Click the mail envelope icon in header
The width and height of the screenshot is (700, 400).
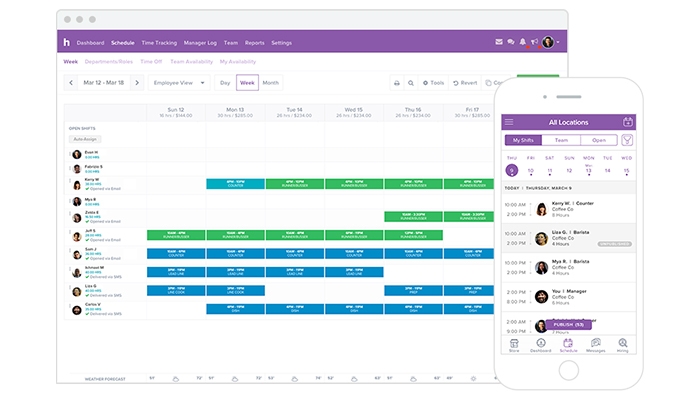tap(499, 42)
